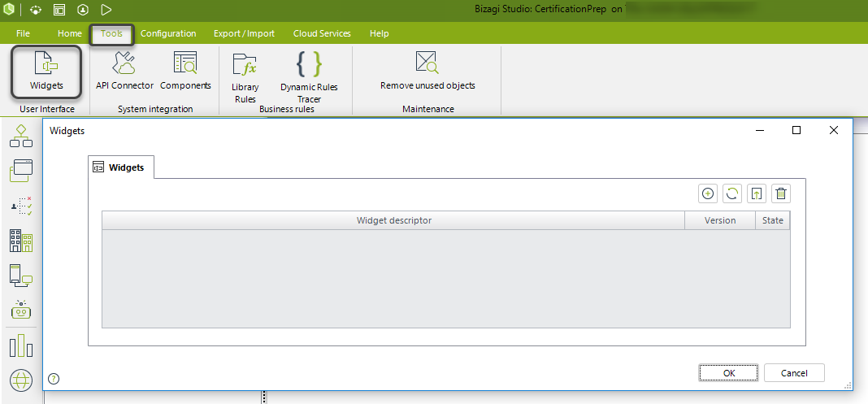This screenshot has height=404, width=868.
Task: Open the API Connector tool
Action: [124, 72]
